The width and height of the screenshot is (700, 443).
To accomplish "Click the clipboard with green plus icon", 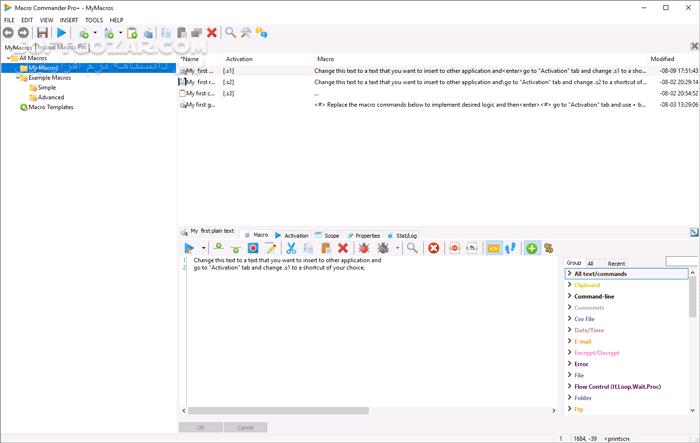I will tap(132, 33).
